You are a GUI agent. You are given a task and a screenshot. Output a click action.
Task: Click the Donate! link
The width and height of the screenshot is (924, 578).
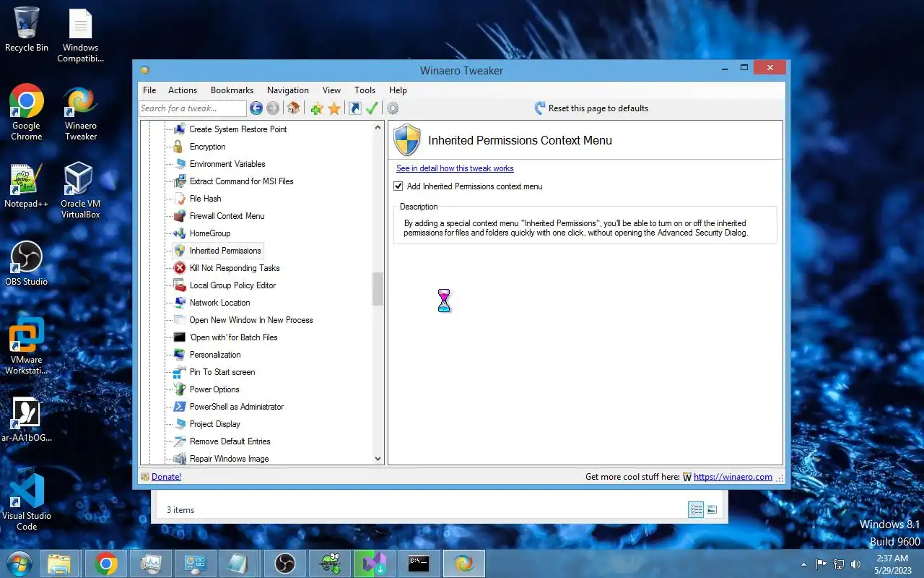[166, 477]
